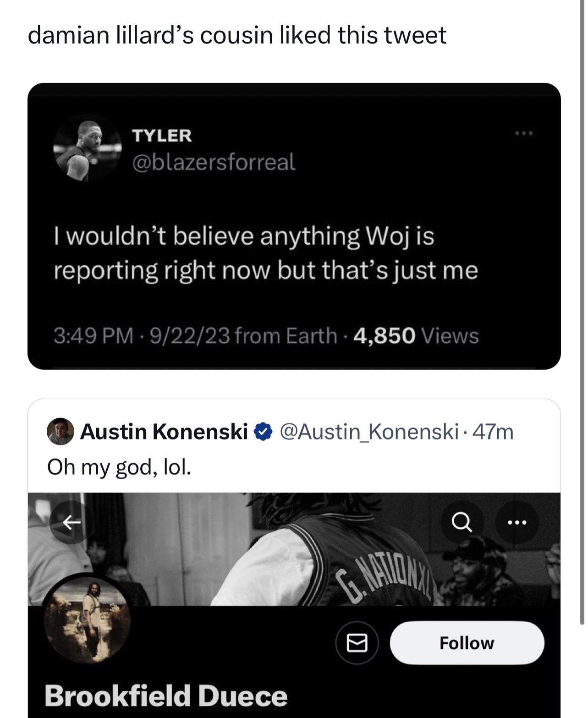Open search on Brookfield Duece profile
Image resolution: width=588 pixels, height=718 pixels.
coord(462,522)
